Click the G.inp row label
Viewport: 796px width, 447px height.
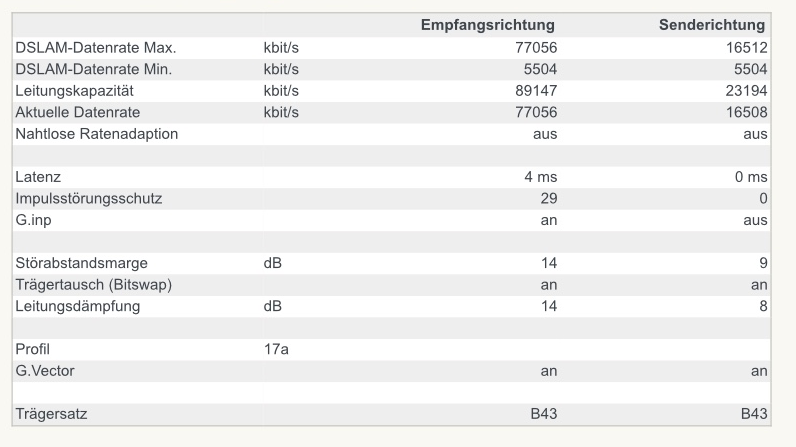(35, 219)
